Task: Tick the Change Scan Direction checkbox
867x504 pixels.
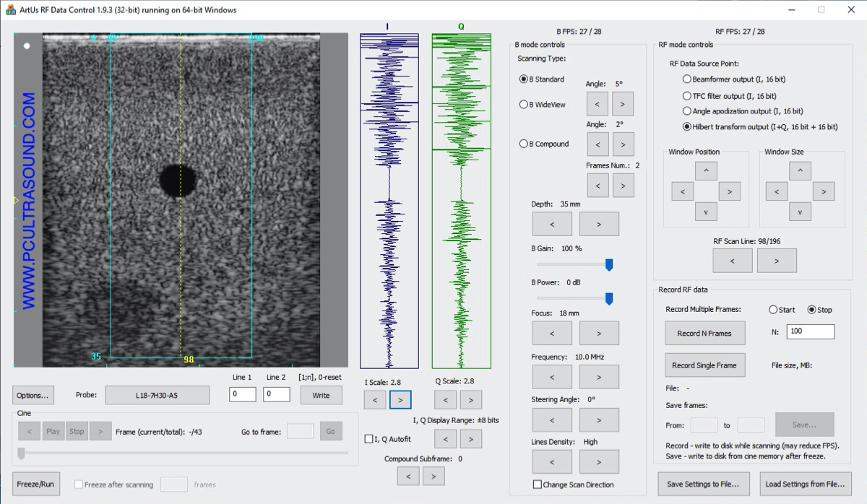Action: 538,485
